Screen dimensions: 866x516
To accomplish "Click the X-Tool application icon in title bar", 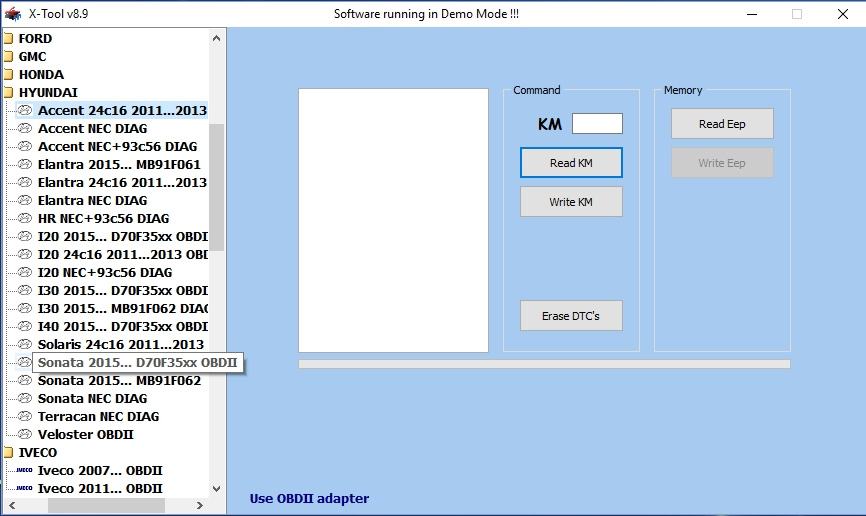I will [13, 14].
